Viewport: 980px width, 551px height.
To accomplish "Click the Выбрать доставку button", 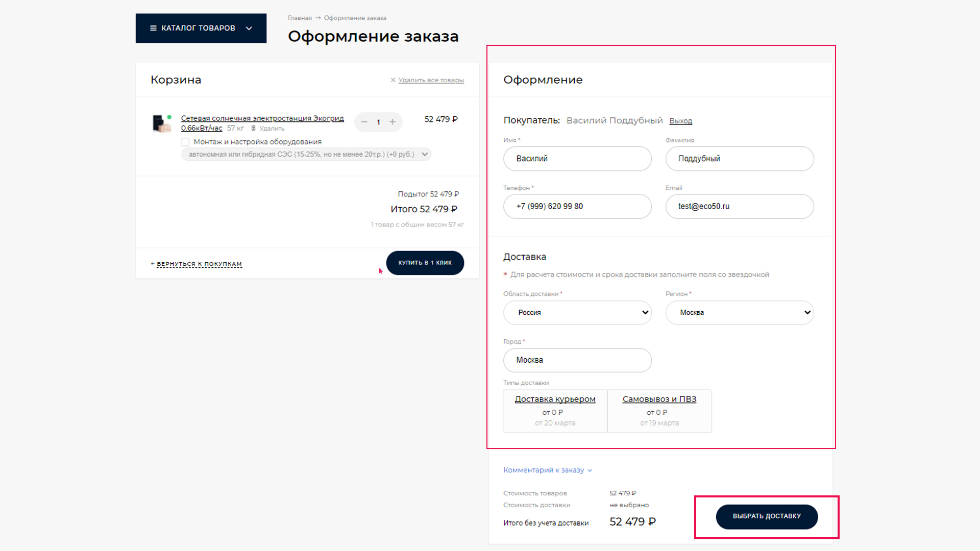I will [767, 516].
